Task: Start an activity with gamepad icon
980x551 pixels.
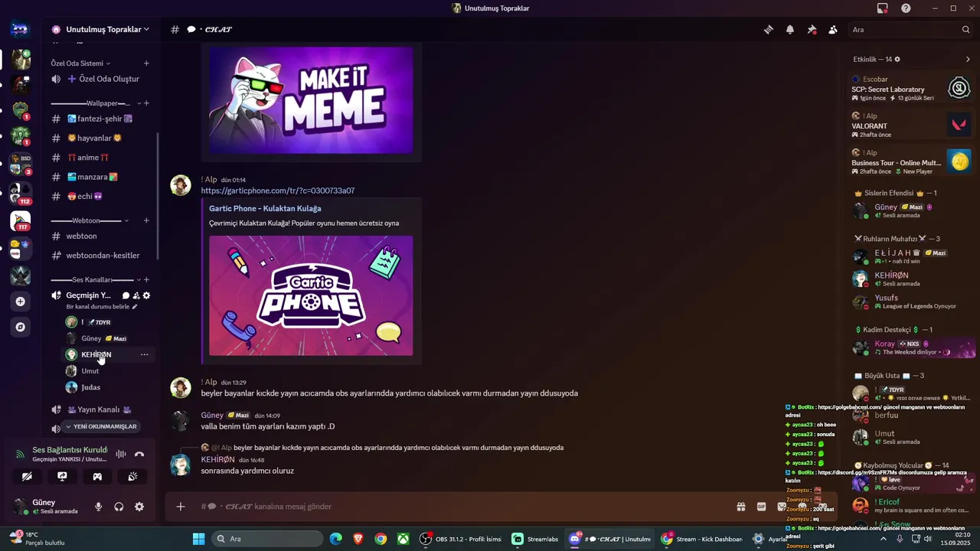Action: click(98, 477)
